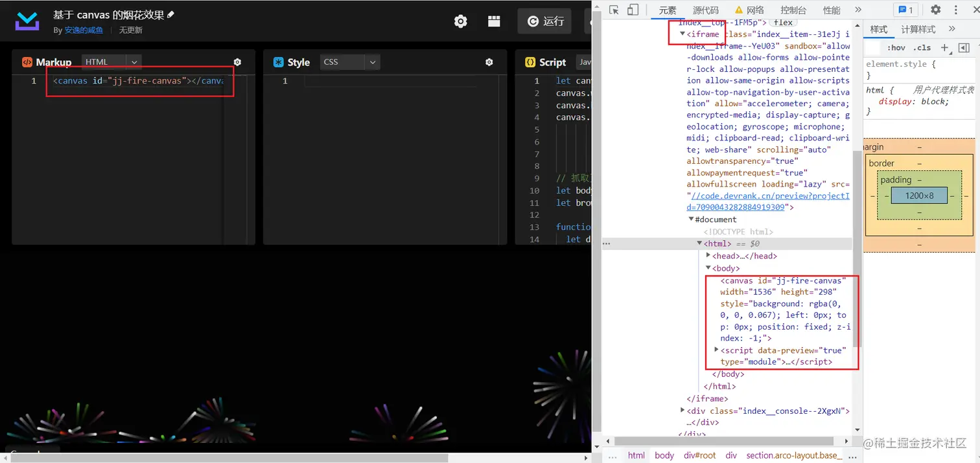Image resolution: width=980 pixels, height=463 pixels.
Task: Click the flex badge in DOM tree
Action: [x=782, y=23]
